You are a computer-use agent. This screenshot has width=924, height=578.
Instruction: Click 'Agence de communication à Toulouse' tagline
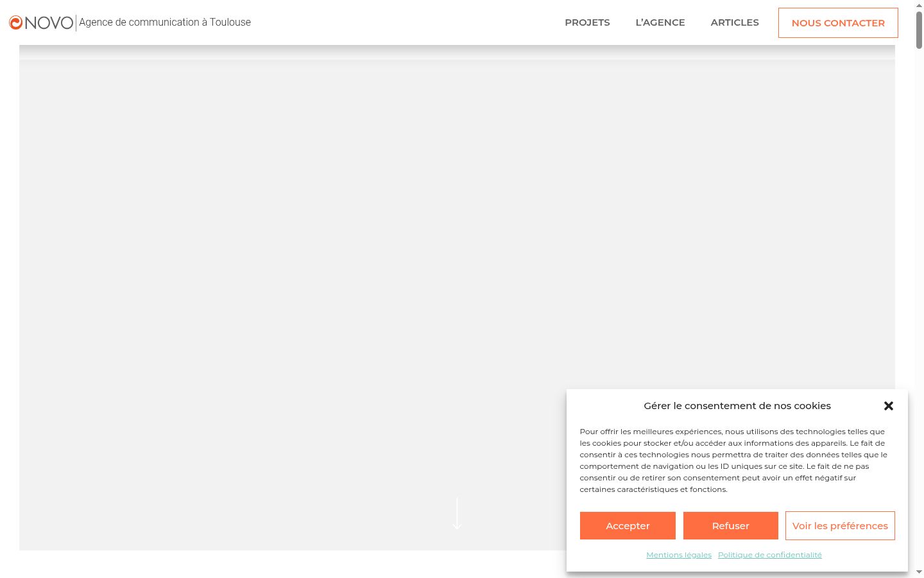[x=165, y=22]
